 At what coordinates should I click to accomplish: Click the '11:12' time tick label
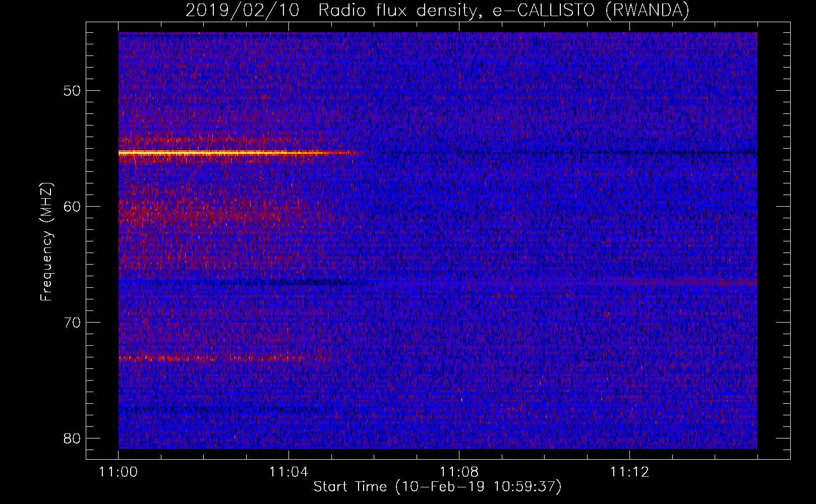(629, 472)
